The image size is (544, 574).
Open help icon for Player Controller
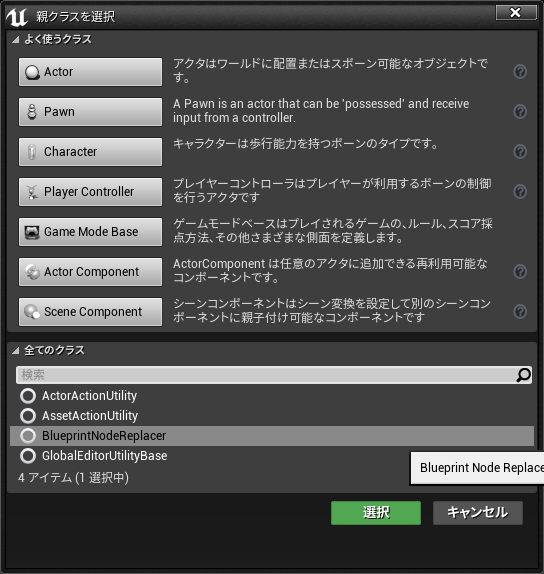520,191
